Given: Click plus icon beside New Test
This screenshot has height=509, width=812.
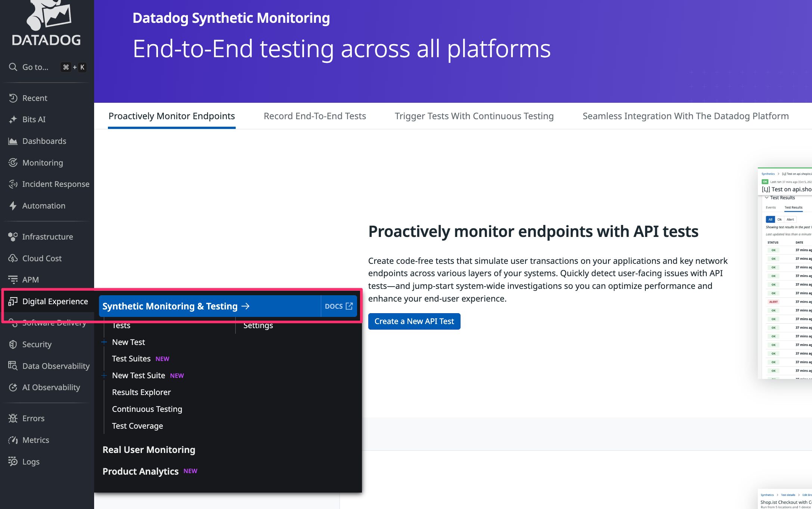Looking at the screenshot, I should pyautogui.click(x=104, y=342).
